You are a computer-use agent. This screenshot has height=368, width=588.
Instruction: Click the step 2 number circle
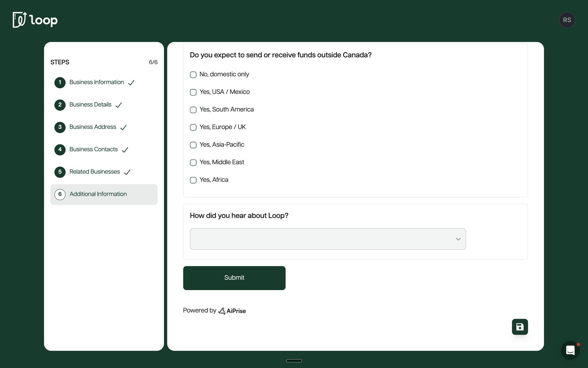pos(60,105)
